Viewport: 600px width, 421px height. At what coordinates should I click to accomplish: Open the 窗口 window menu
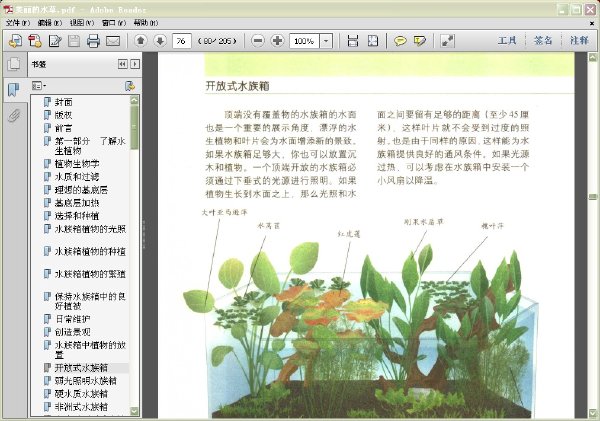[x=114, y=23]
